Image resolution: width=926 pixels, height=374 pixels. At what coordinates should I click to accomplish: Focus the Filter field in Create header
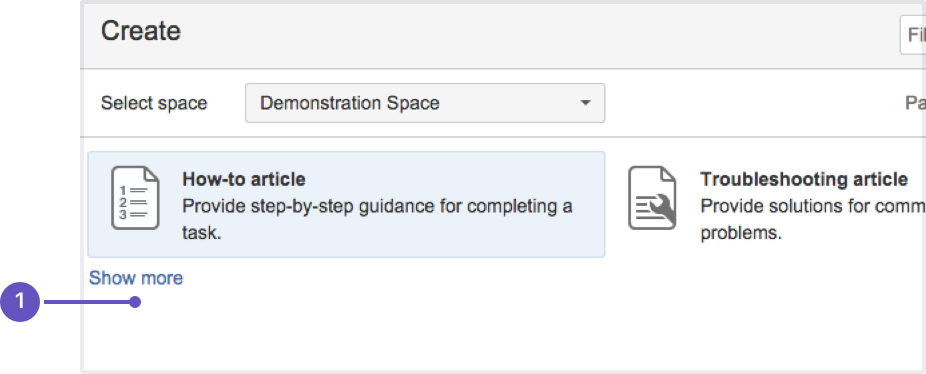[x=912, y=35]
